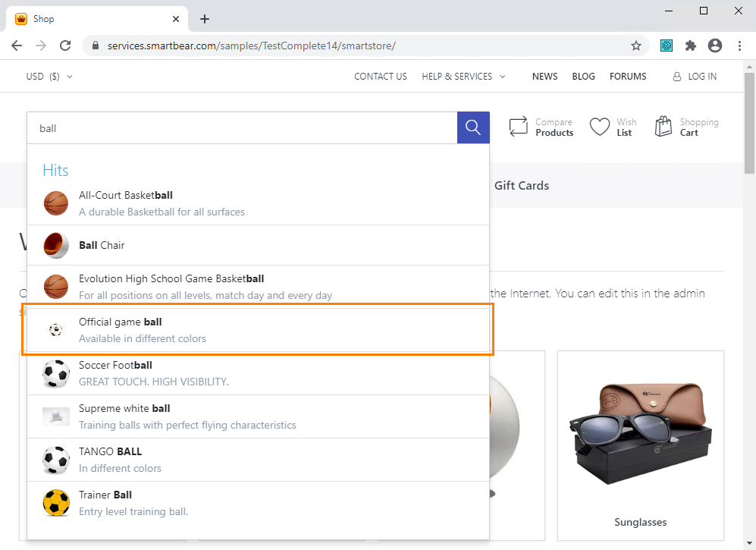Click the Soccer Football thumbnail icon
The width and height of the screenshot is (756, 550).
(55, 372)
